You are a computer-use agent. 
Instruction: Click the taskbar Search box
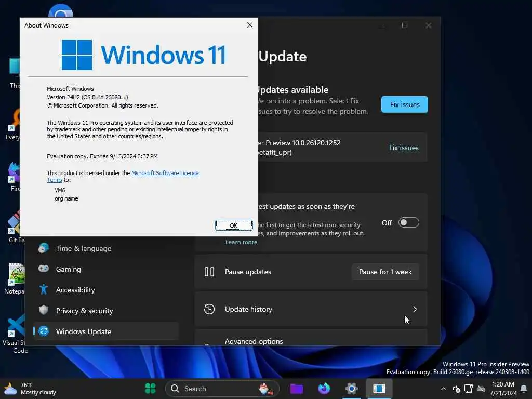[x=222, y=389]
